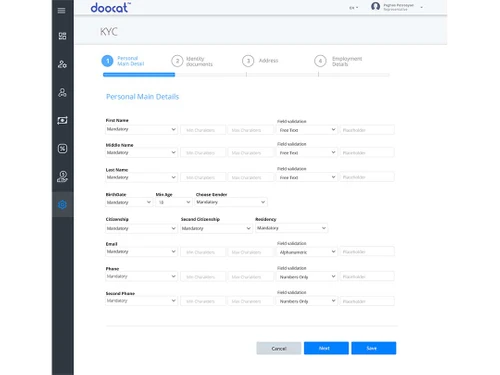Image resolution: width=500 pixels, height=375 pixels.
Task: Open Second Citizenship dropdown
Action: [216, 228]
